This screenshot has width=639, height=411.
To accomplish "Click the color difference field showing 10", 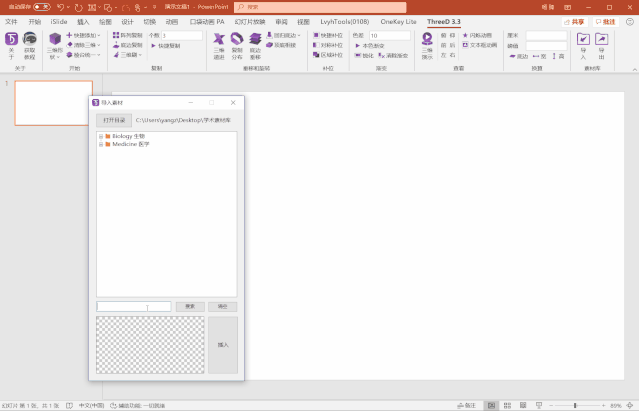I will click(x=390, y=36).
